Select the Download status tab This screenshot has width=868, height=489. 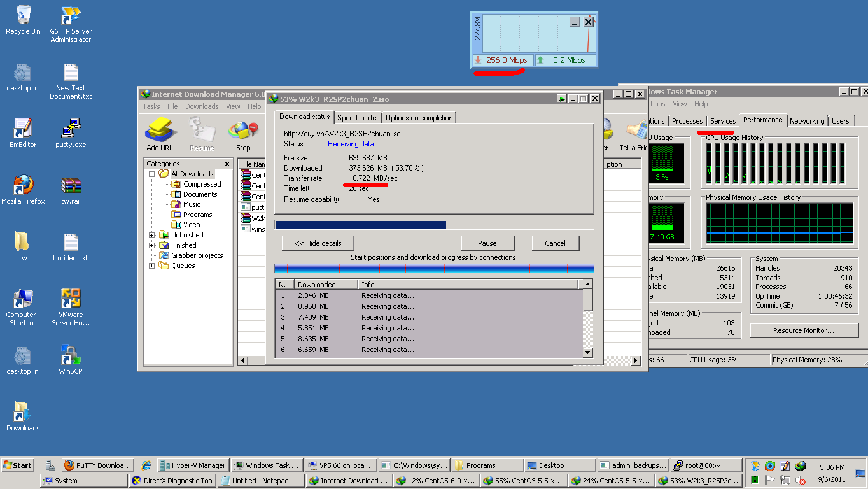(x=305, y=117)
